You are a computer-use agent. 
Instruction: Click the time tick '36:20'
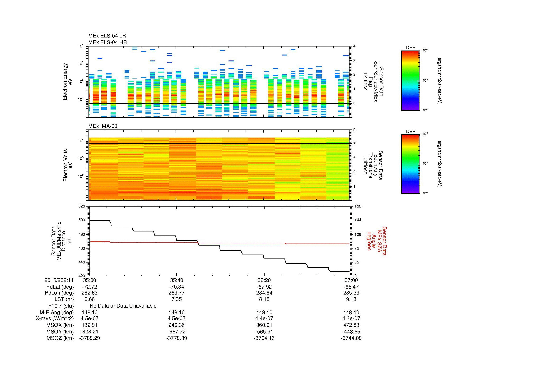(264, 280)
